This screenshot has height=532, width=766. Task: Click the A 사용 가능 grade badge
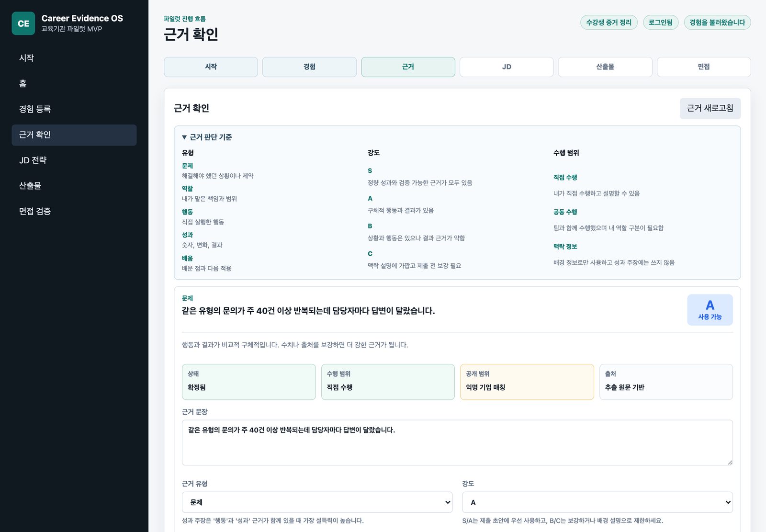(x=710, y=310)
